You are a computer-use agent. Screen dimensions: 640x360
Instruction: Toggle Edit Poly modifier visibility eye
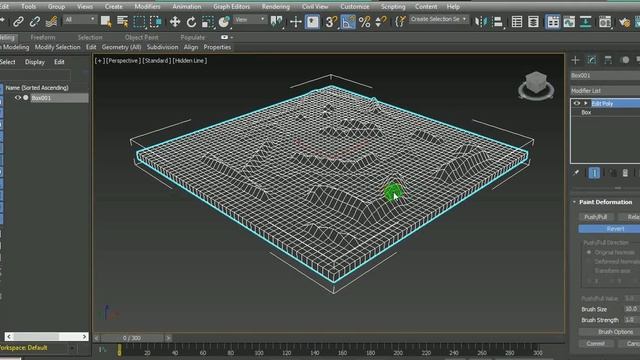tap(576, 103)
